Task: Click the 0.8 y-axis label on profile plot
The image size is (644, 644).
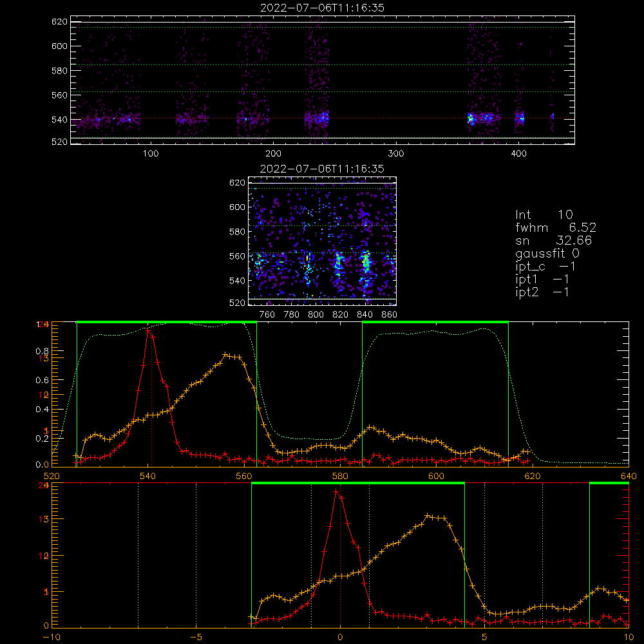Action: pyautogui.click(x=43, y=351)
